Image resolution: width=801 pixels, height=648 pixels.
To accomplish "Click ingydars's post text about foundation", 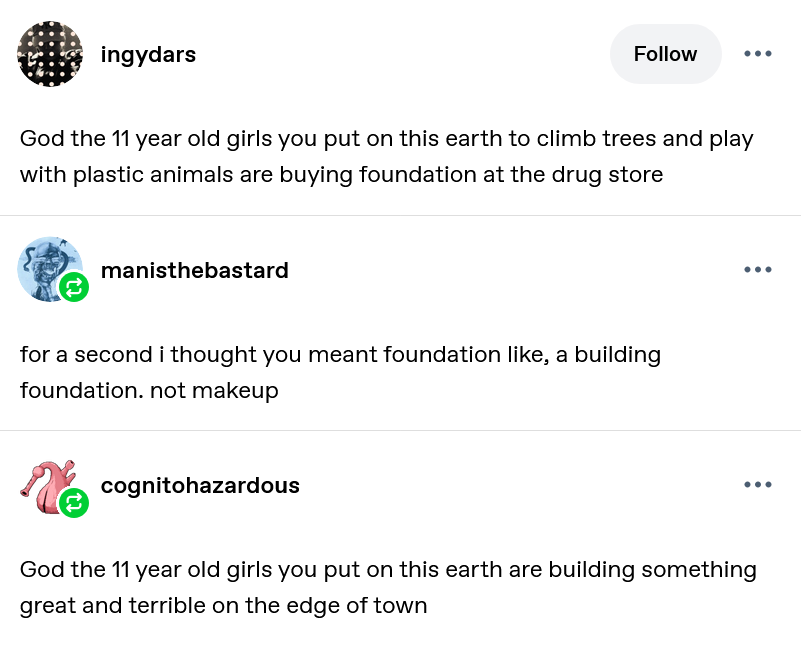I will pyautogui.click(x=386, y=156).
